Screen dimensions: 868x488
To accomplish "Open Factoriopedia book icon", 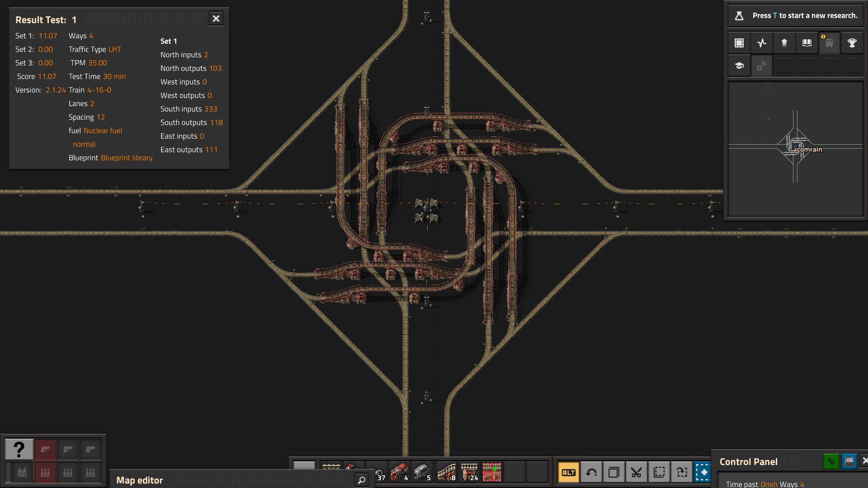I will pos(807,43).
